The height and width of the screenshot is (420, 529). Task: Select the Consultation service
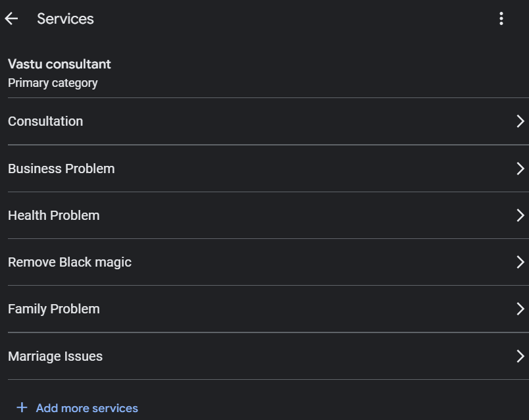(45, 121)
